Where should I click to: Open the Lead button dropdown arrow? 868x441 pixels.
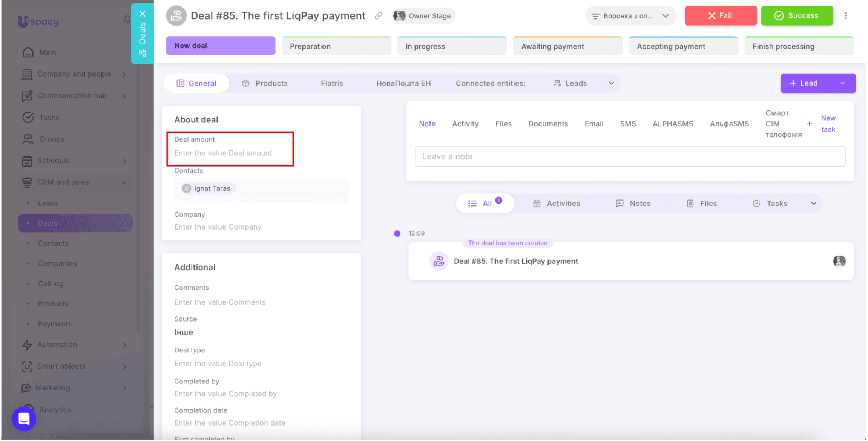[843, 83]
